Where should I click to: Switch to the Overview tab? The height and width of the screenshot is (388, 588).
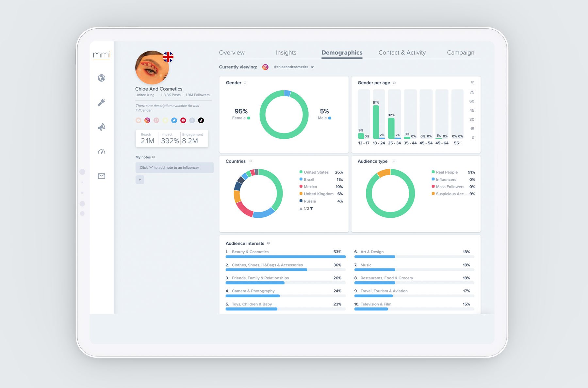tap(232, 53)
